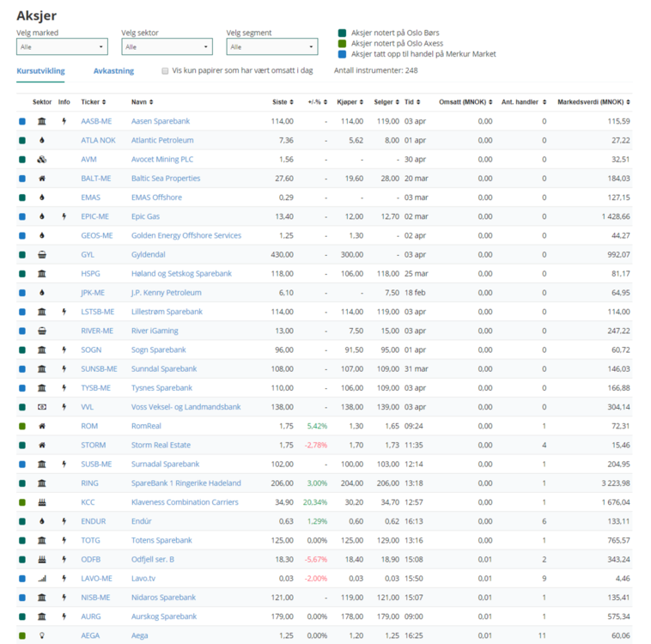This screenshot has height=644, width=651.
Task: Click consumer basket icon for Gyldendal
Action: coord(42,255)
